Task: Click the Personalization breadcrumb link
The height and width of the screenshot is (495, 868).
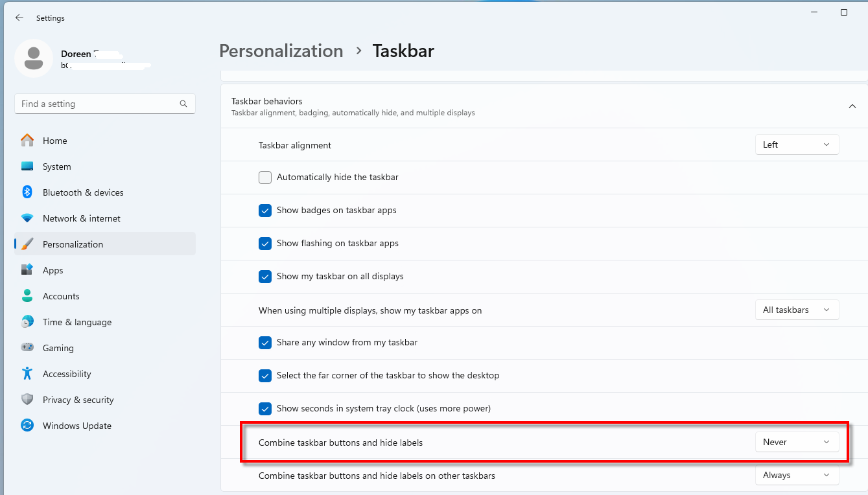Action: tap(281, 51)
